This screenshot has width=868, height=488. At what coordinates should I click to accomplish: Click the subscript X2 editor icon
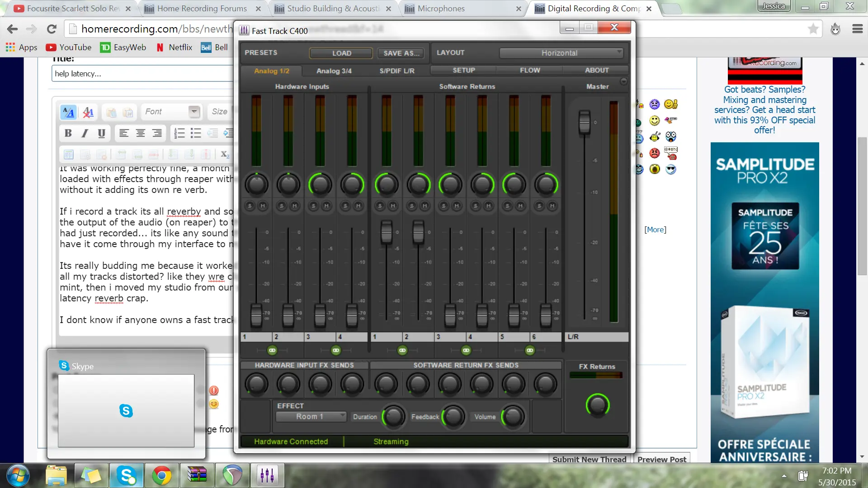[225, 155]
